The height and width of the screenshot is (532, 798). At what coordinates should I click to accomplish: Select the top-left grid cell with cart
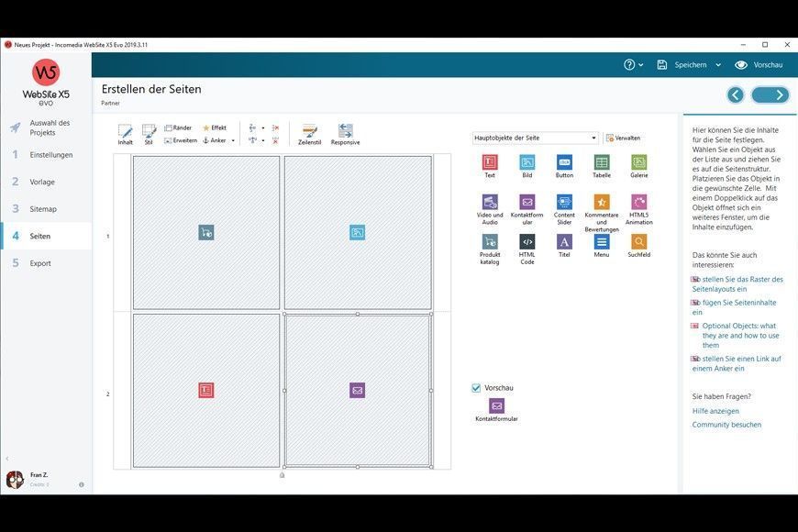pos(206,233)
